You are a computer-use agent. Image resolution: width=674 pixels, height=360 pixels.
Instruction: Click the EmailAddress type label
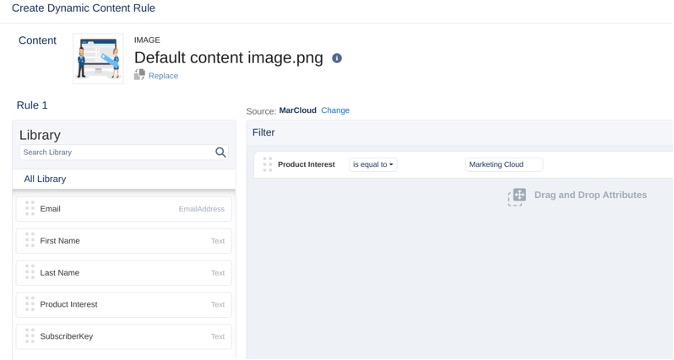pyautogui.click(x=202, y=209)
